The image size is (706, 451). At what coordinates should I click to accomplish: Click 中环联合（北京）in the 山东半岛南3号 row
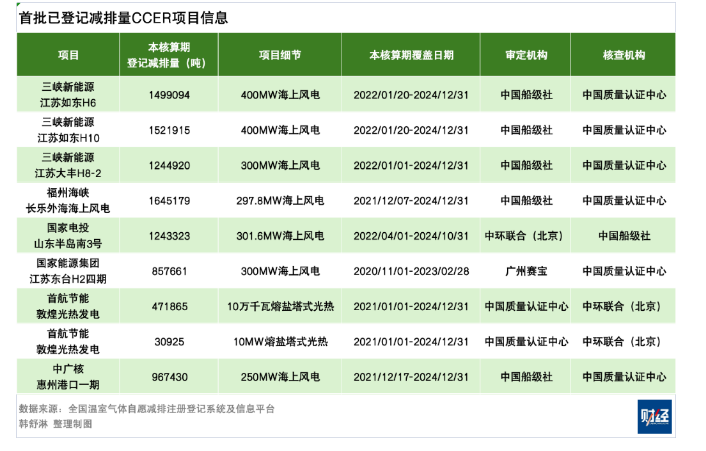pos(525,236)
